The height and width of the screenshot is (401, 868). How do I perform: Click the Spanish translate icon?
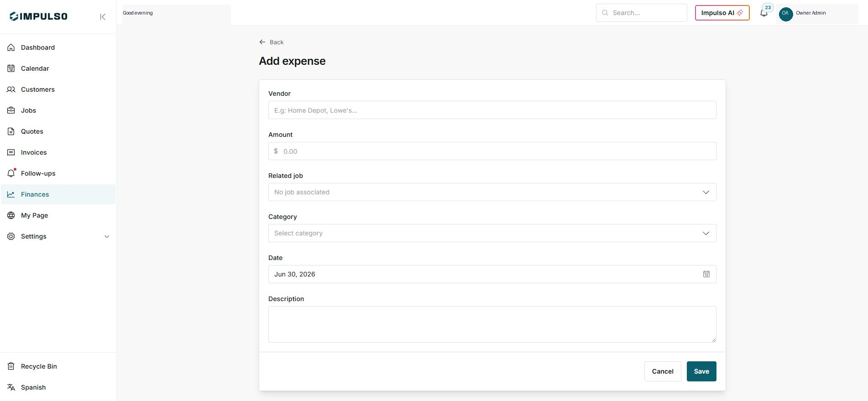pos(11,387)
